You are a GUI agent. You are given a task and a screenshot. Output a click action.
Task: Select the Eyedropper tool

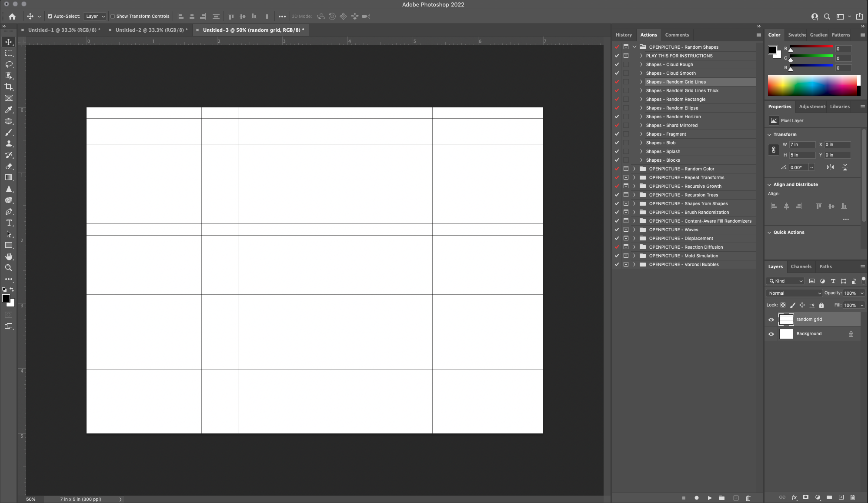(9, 110)
